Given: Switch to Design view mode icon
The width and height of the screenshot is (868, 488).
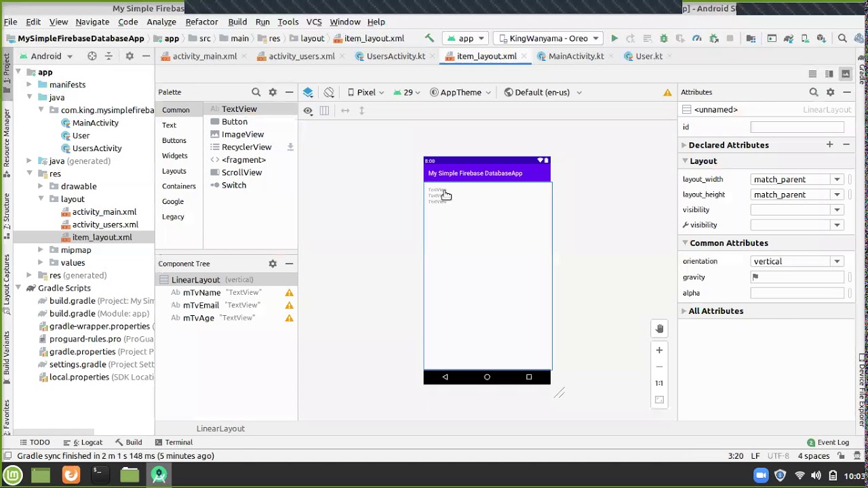Looking at the screenshot, I should 845,74.
